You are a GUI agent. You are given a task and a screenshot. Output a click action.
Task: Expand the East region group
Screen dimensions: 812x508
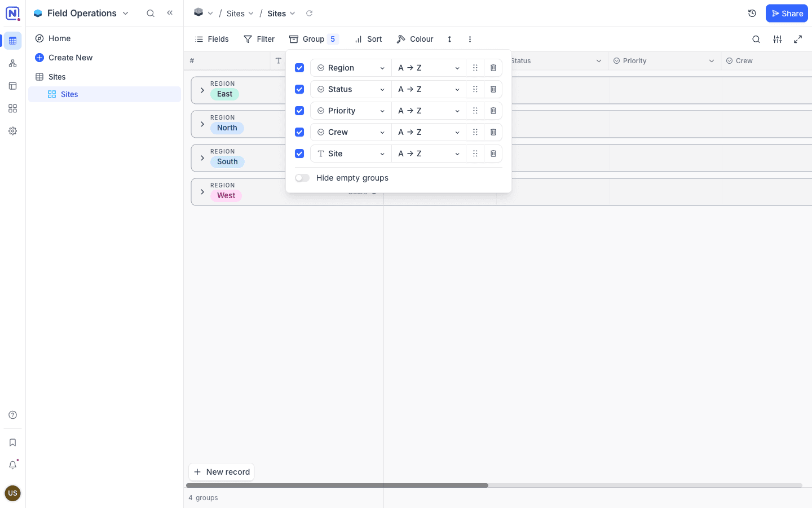coord(202,90)
